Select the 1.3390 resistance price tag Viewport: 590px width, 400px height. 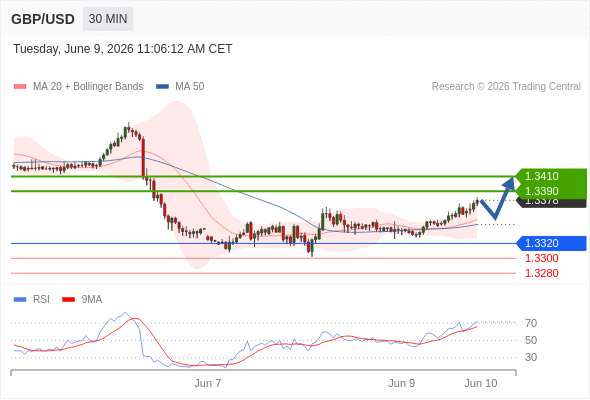551,191
